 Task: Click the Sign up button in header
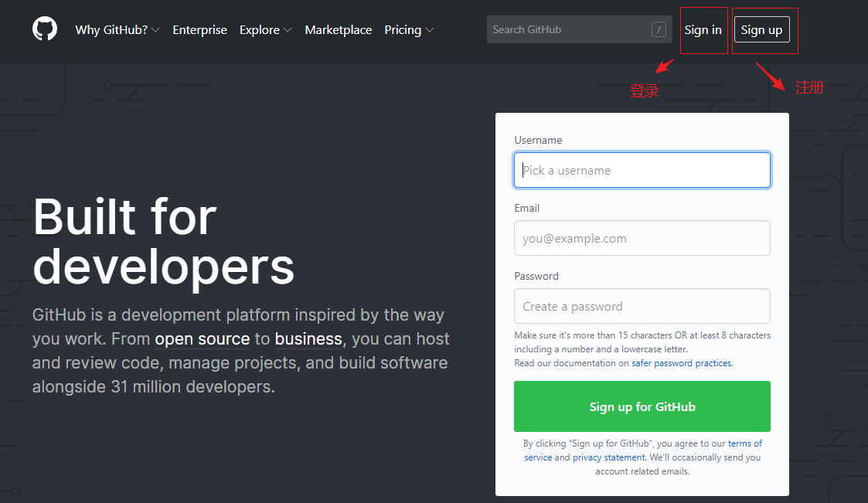coord(761,30)
